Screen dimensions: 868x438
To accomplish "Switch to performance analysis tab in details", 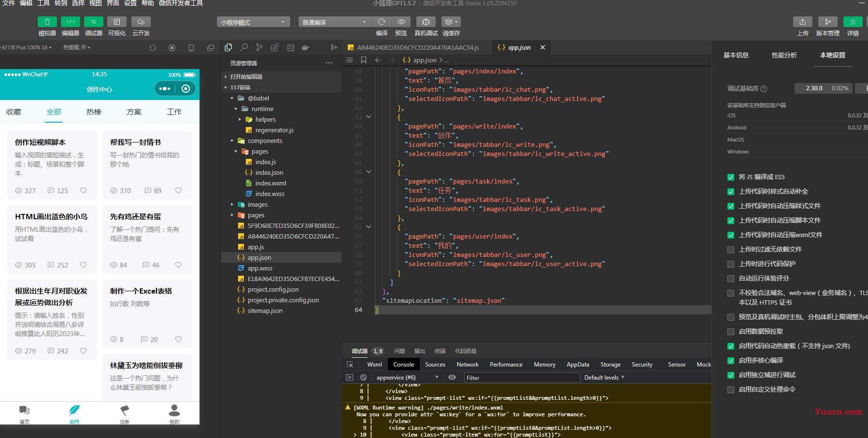I will 784,55.
